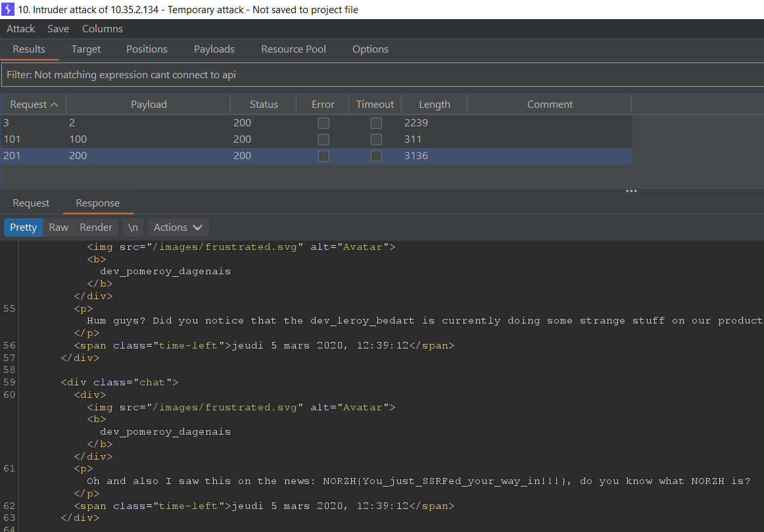
Task: Open the Options tab
Action: (x=370, y=49)
